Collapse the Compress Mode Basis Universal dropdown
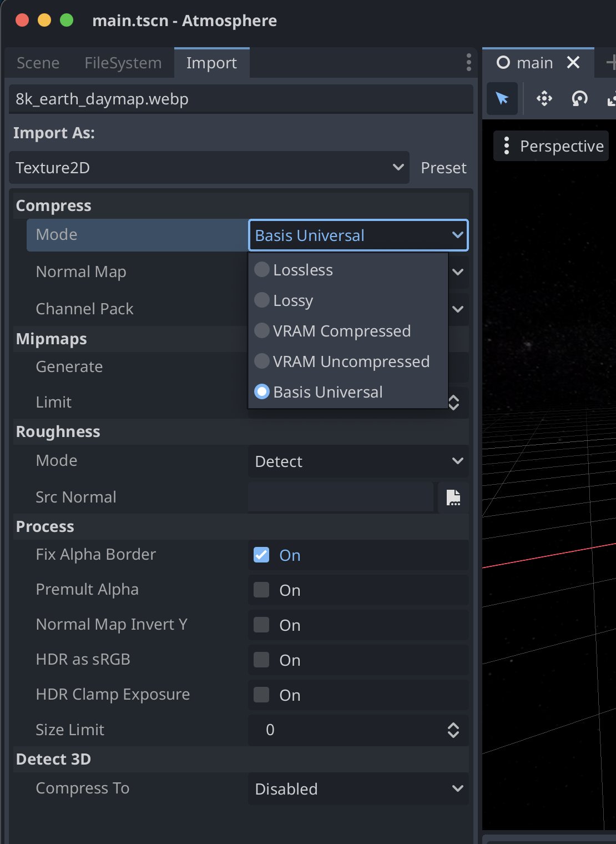 (x=359, y=235)
